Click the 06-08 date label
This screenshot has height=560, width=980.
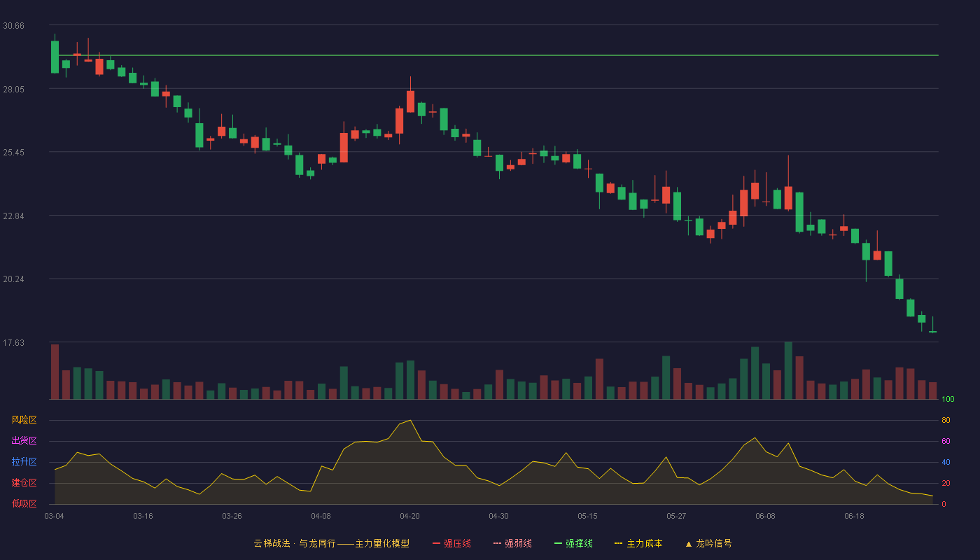click(765, 516)
